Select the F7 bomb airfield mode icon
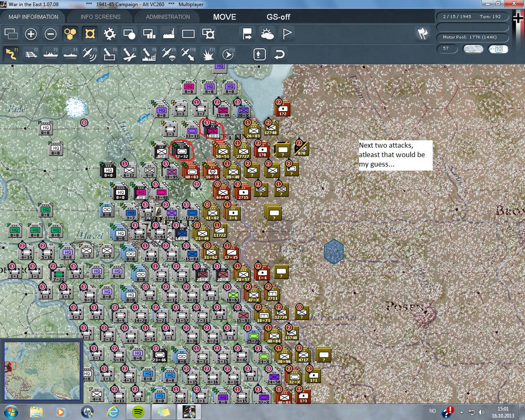The height and width of the screenshot is (420, 525). (129, 54)
